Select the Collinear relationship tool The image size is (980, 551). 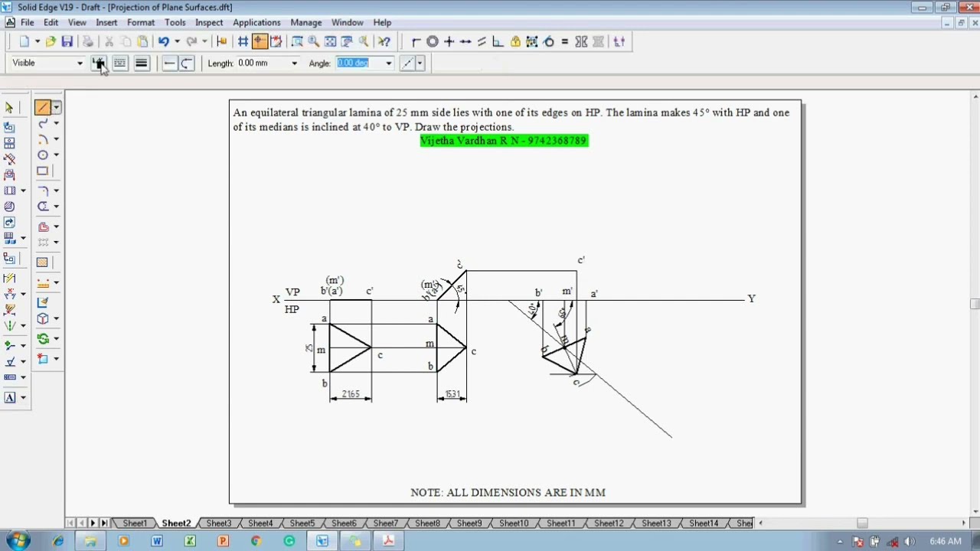coord(465,41)
